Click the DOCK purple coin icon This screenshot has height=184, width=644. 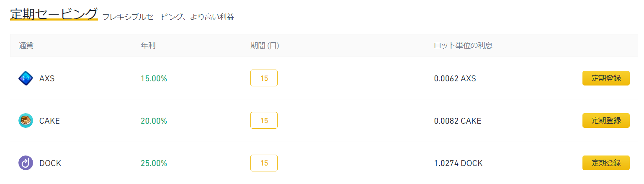pos(26,163)
